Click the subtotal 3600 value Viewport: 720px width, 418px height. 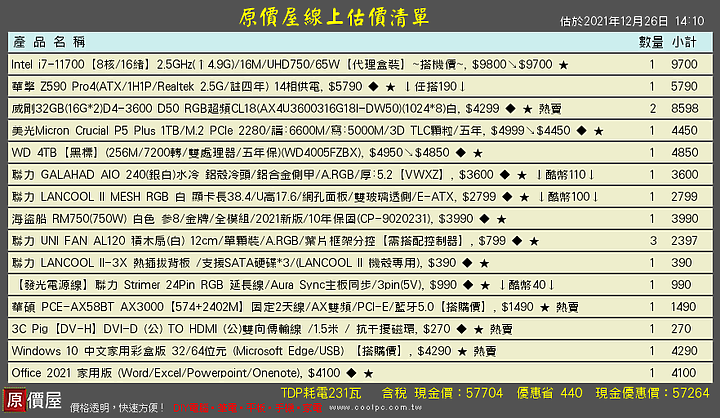click(x=684, y=175)
